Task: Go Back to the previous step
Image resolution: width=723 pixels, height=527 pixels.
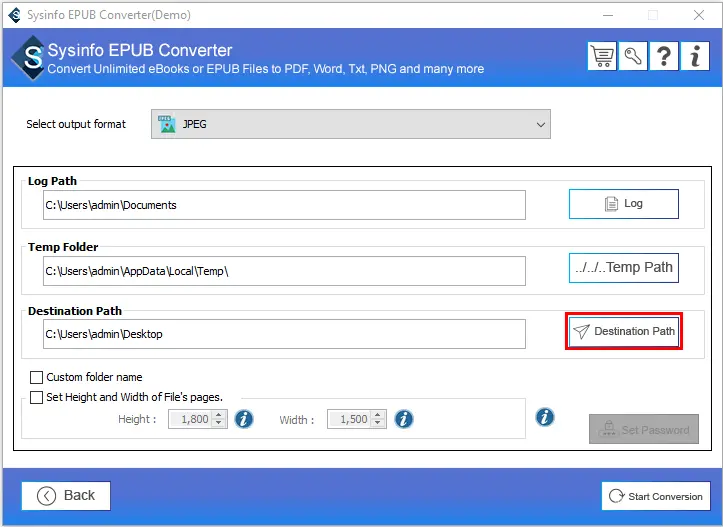Action: click(x=66, y=495)
